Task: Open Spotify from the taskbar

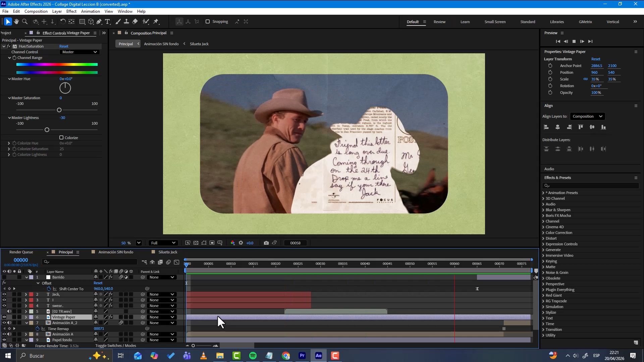Action: click(253, 356)
